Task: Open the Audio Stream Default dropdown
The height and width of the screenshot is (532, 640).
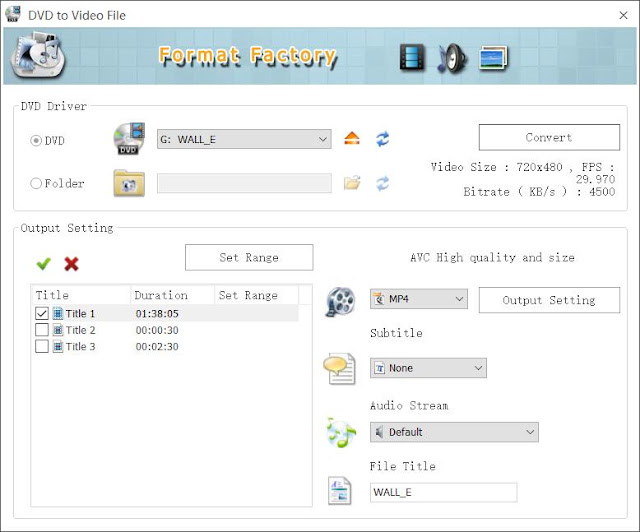Action: pos(454,432)
